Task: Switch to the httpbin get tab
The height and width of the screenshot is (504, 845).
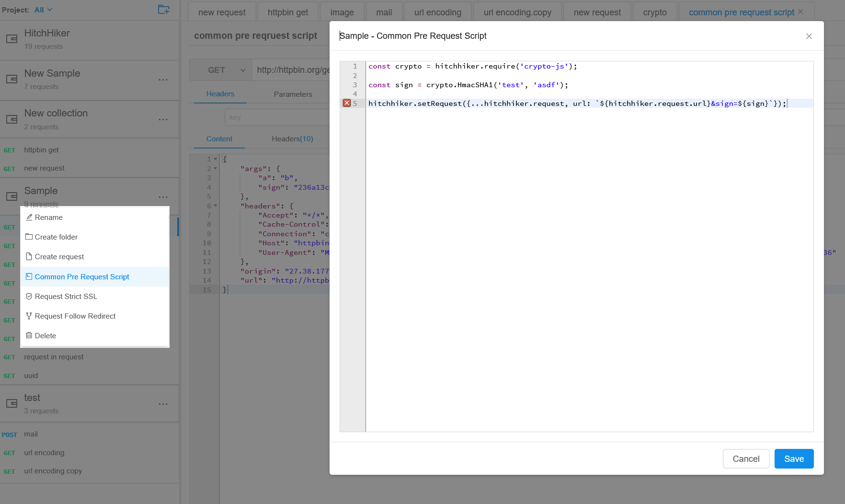Action: coord(288,12)
